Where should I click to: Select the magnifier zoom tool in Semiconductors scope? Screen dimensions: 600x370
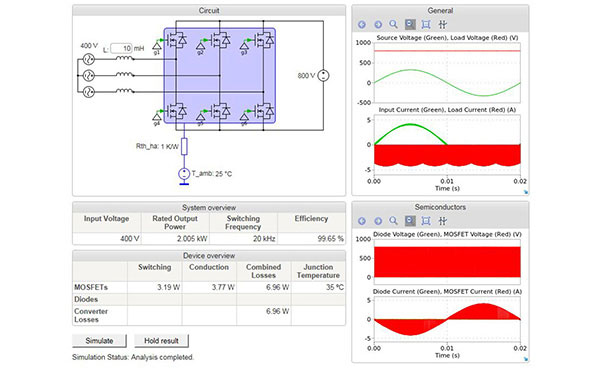[x=393, y=221]
